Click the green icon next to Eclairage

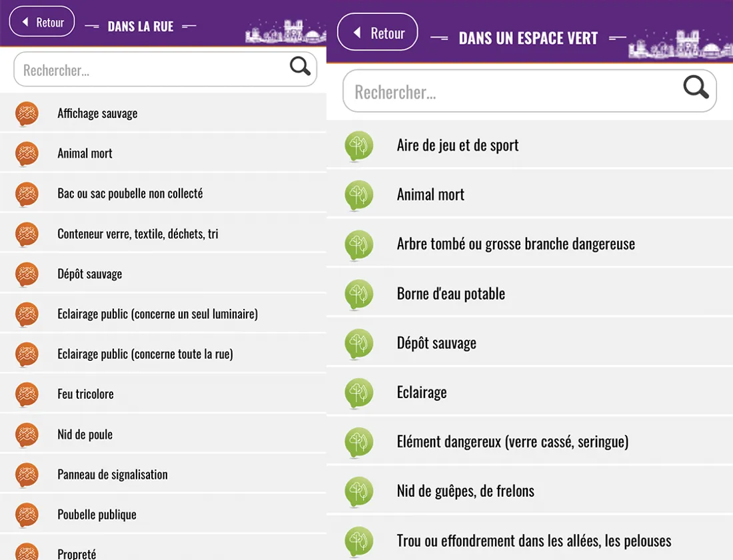pyautogui.click(x=359, y=392)
